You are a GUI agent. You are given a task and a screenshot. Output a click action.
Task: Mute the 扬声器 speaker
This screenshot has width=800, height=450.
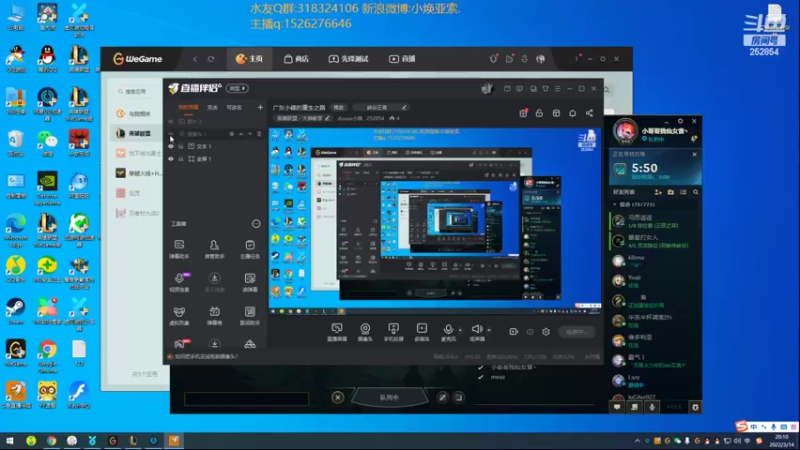pyautogui.click(x=477, y=332)
